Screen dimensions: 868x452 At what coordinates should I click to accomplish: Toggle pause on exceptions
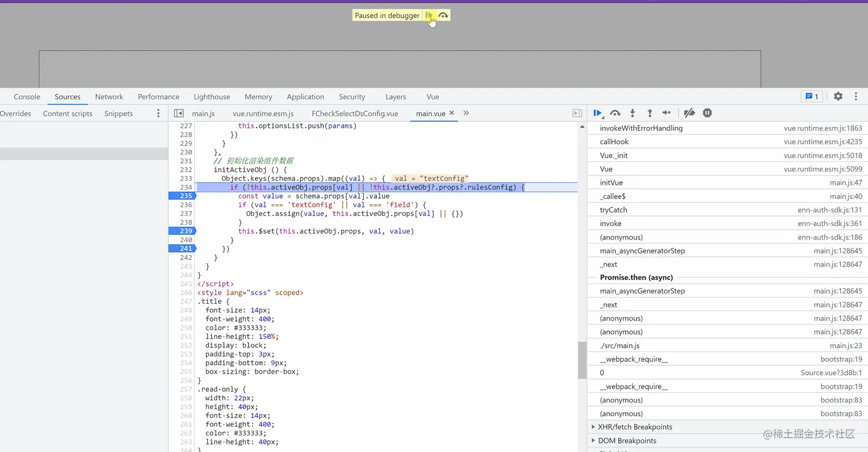point(707,113)
